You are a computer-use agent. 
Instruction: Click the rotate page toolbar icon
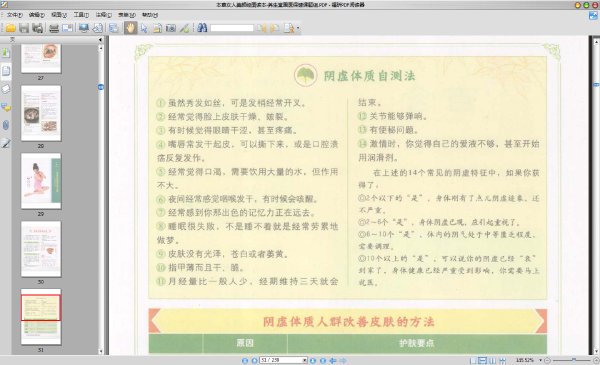click(98, 28)
